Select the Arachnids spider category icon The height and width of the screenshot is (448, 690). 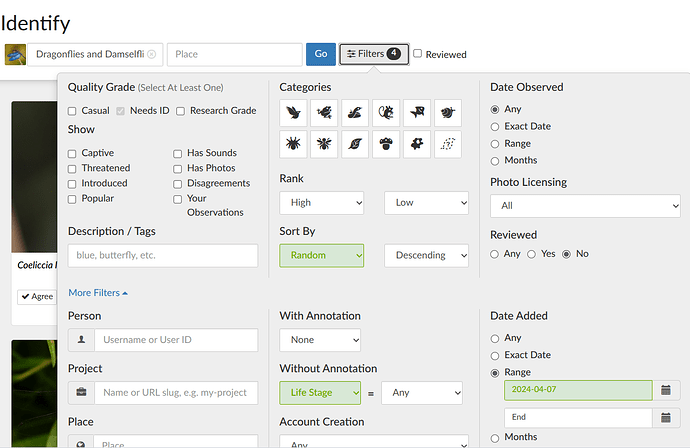coord(293,145)
